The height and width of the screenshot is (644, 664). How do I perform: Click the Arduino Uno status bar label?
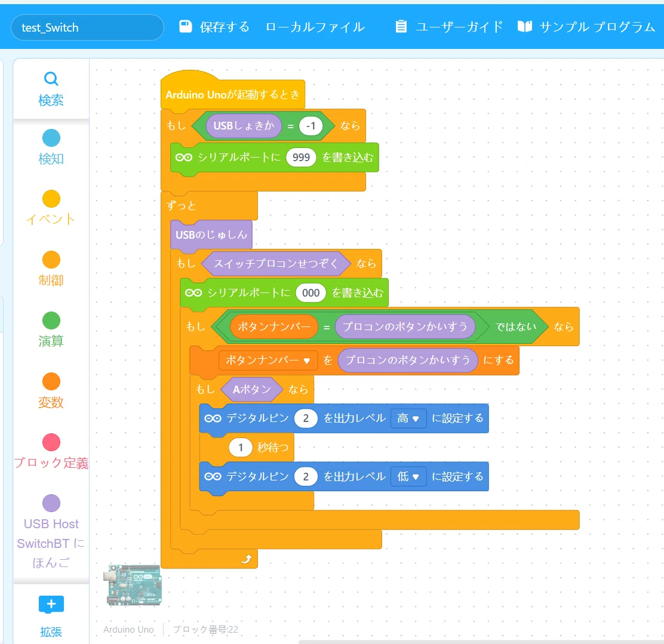[x=128, y=630]
